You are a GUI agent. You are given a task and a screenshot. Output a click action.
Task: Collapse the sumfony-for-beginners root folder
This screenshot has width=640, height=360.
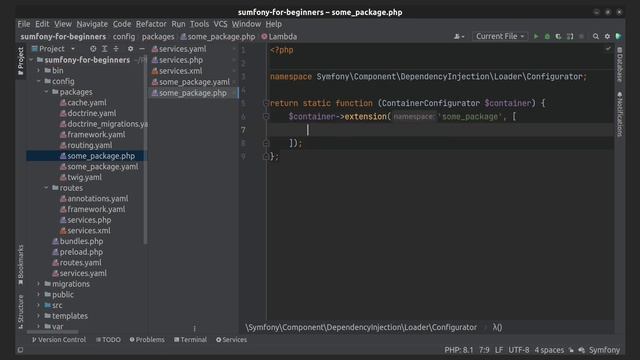click(31, 60)
